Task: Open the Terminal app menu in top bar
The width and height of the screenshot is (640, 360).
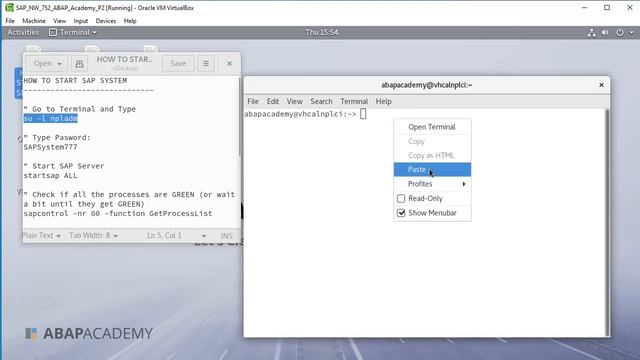Action: click(x=73, y=32)
